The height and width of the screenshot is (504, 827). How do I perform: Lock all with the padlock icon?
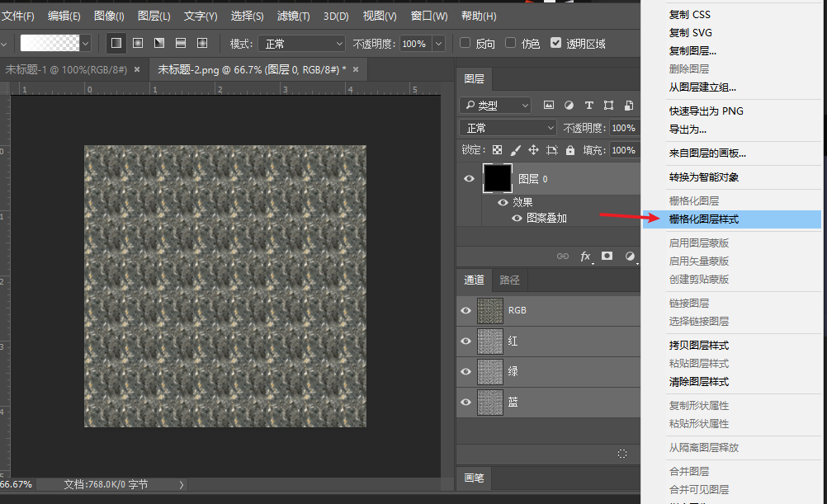point(570,150)
